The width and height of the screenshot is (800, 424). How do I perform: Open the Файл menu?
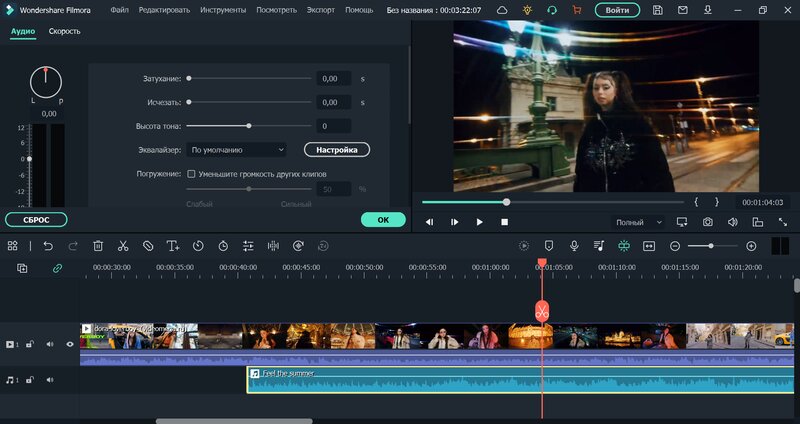(119, 10)
